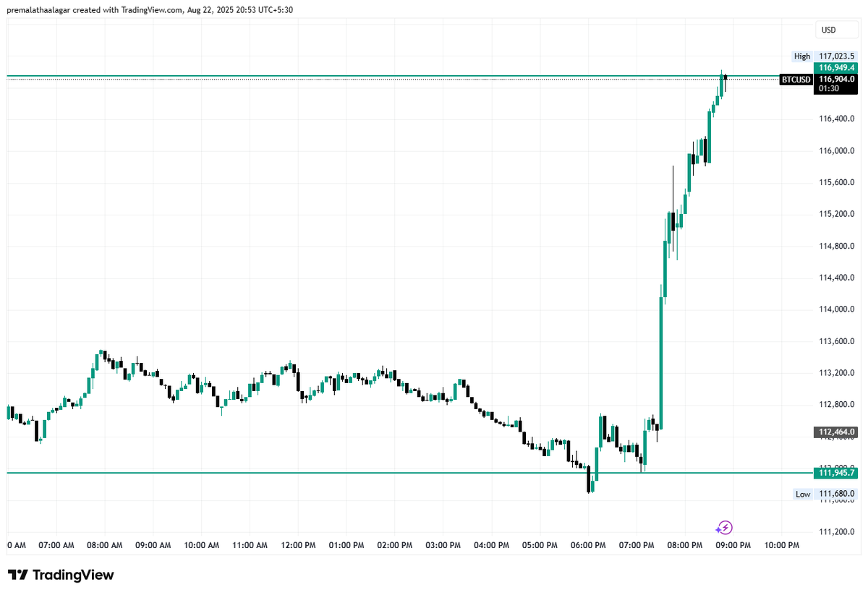Click the High label on price scale

(x=801, y=56)
